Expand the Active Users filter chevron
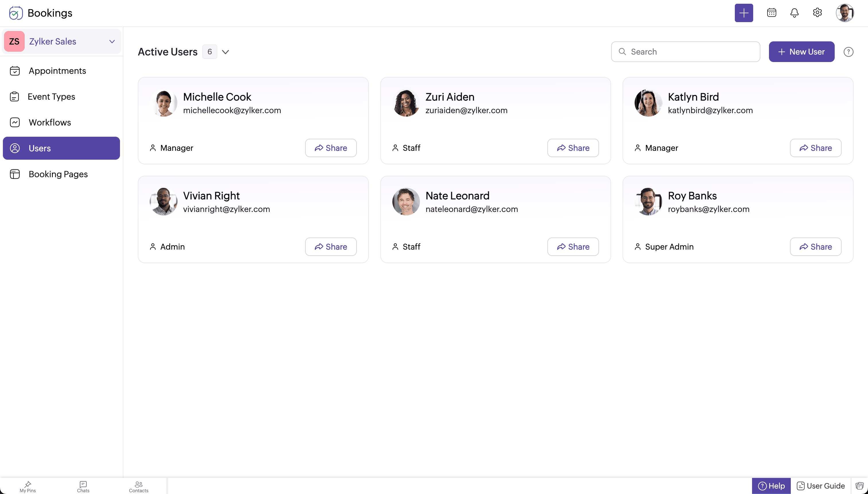 point(226,52)
